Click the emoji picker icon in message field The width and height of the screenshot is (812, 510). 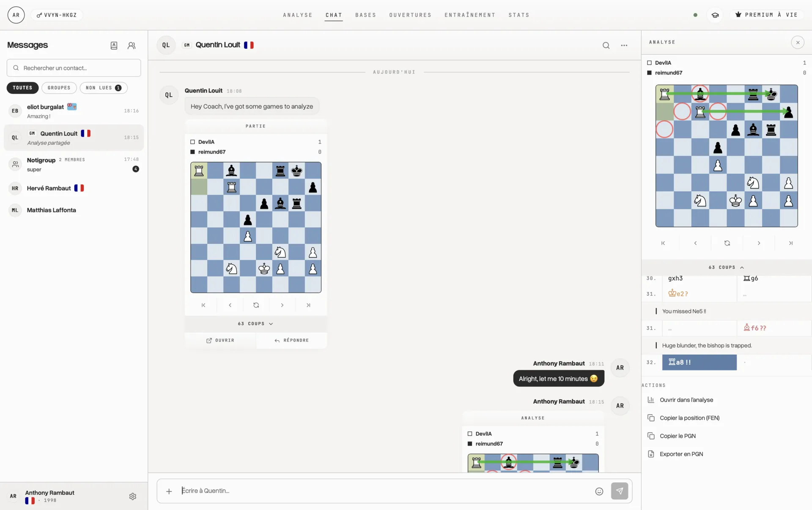click(599, 491)
